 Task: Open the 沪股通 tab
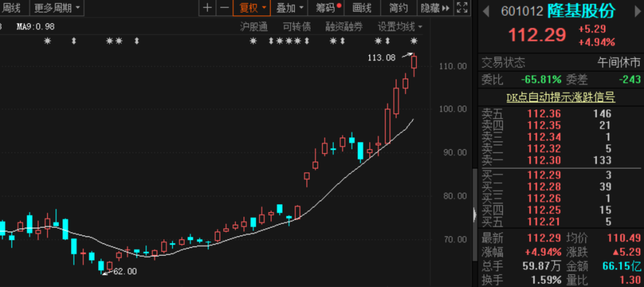(254, 26)
